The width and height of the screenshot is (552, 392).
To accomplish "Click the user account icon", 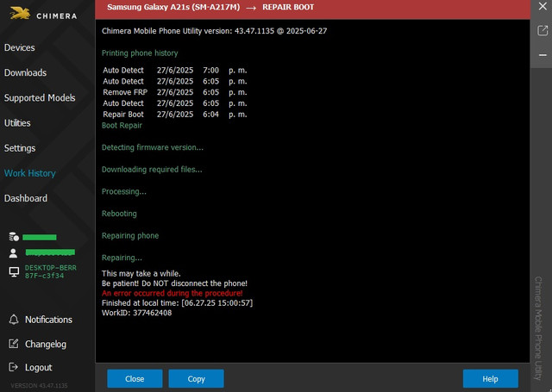I will [14, 253].
